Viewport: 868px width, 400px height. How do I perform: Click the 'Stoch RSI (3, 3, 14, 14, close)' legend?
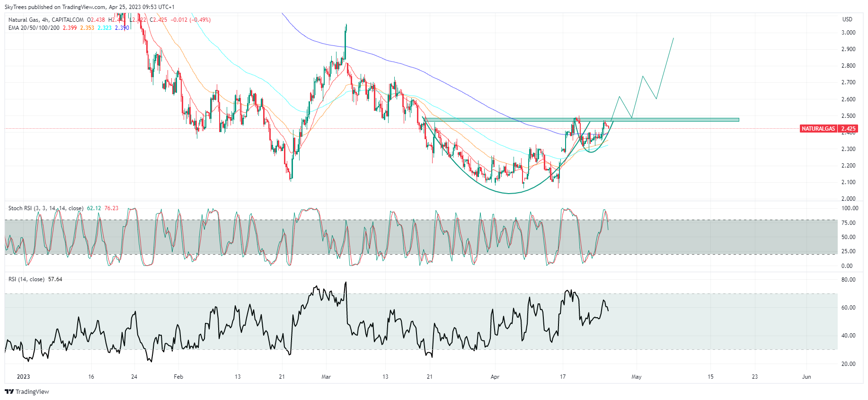46,208
